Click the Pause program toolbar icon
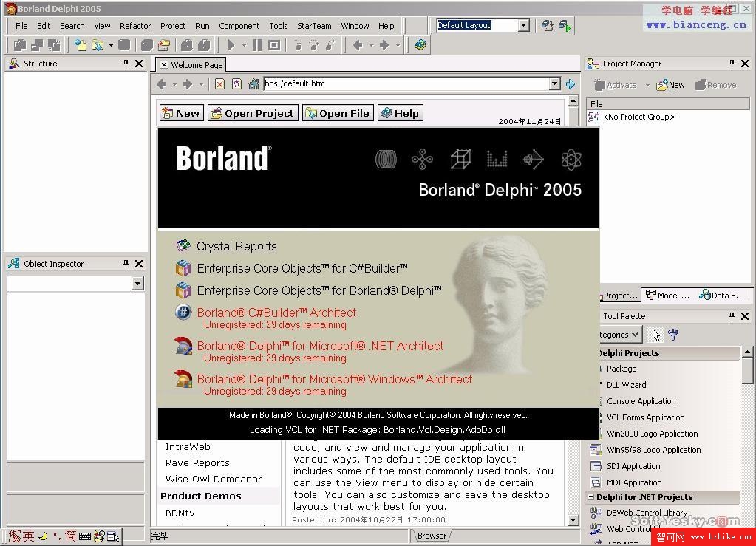This screenshot has width=756, height=546. tap(257, 45)
